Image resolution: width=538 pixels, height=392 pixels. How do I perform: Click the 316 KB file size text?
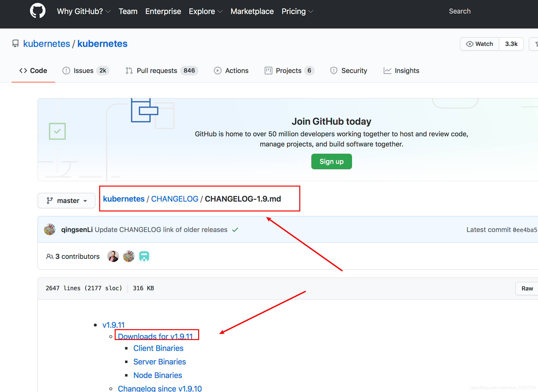(143, 288)
